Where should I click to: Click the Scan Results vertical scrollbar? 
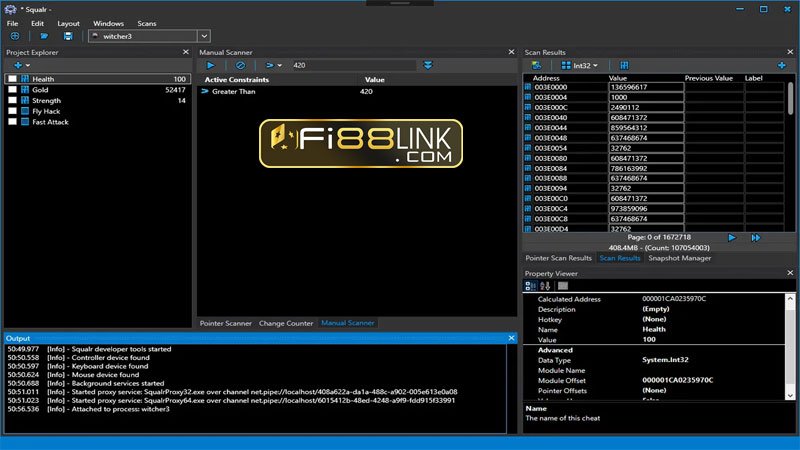coord(790,98)
